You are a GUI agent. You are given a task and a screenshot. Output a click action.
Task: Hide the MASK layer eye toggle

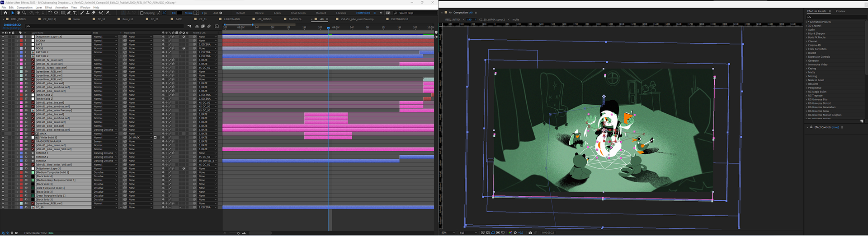click(3, 134)
